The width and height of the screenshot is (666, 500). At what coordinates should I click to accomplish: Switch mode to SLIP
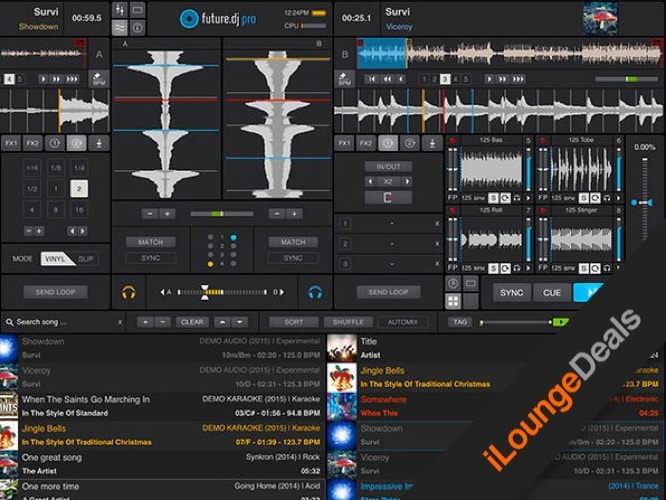click(86, 259)
